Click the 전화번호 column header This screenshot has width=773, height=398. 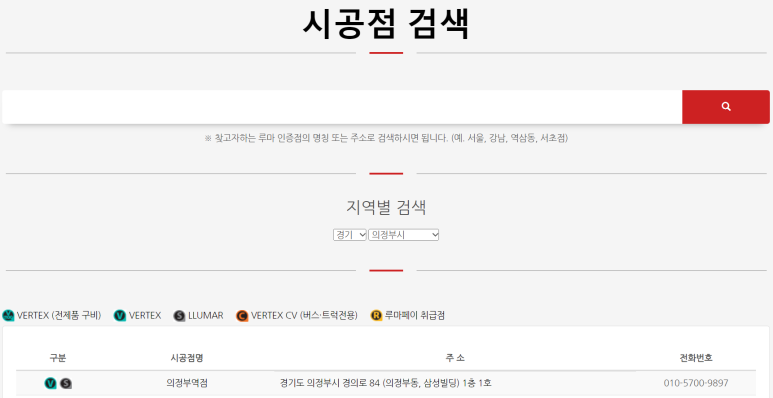click(x=696, y=358)
